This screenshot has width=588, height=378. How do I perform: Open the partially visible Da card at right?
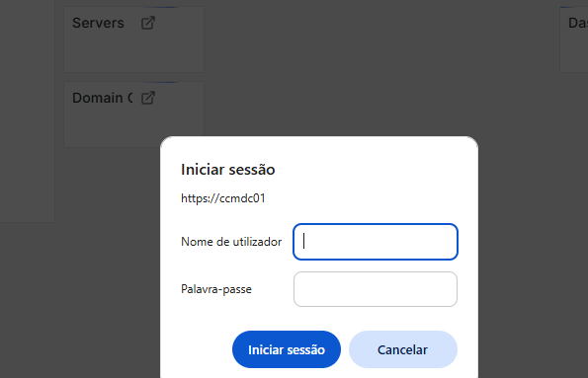[x=574, y=39]
